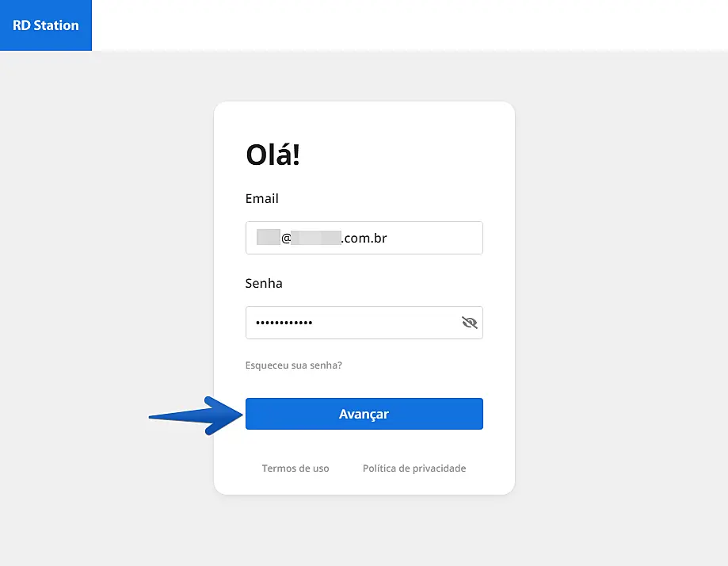Click the blurred domain after the '@'

pyautogui.click(x=316, y=238)
